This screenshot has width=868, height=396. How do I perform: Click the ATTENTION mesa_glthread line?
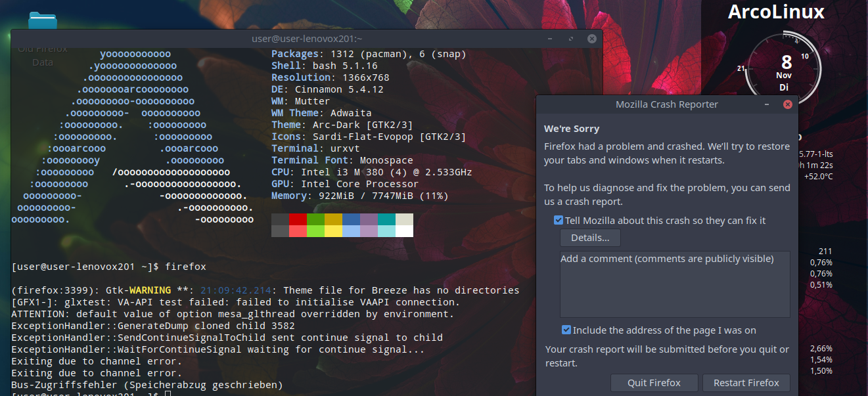(233, 314)
